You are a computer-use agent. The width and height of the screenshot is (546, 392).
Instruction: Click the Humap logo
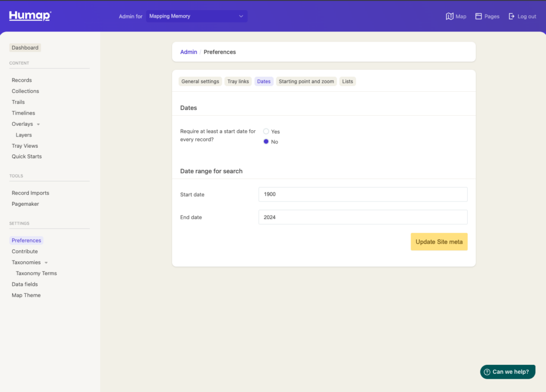pyautogui.click(x=30, y=16)
